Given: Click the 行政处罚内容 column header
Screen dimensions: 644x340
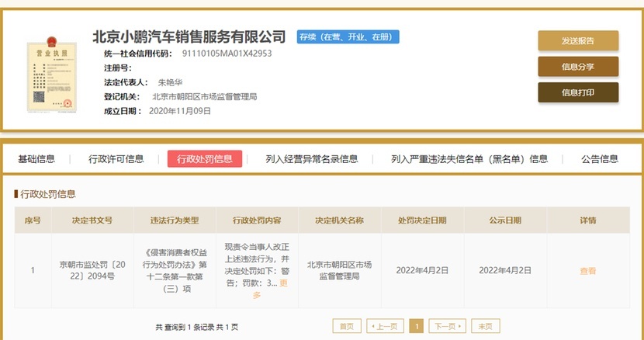Looking at the screenshot, I should [x=257, y=220].
